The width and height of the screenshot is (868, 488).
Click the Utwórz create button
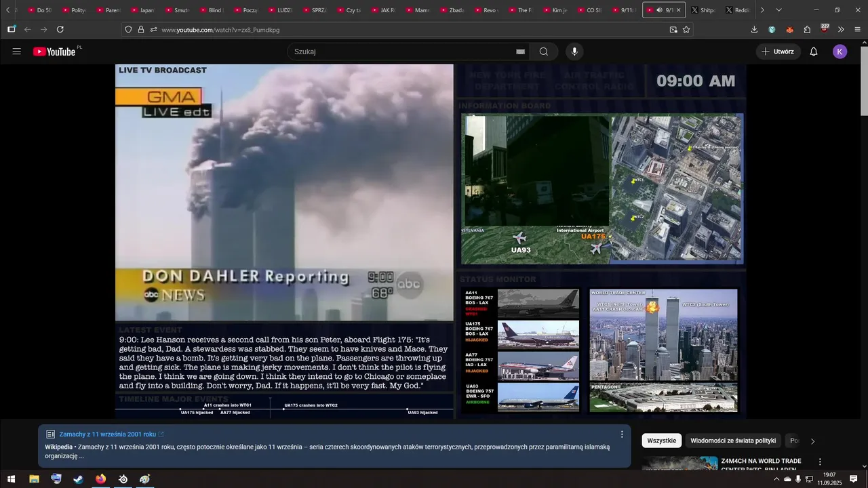(x=778, y=52)
